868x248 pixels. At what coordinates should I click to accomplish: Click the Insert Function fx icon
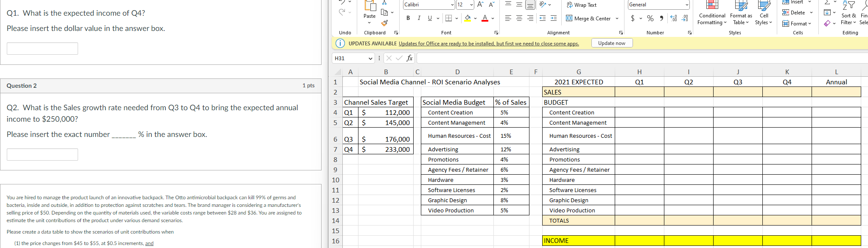(x=409, y=58)
